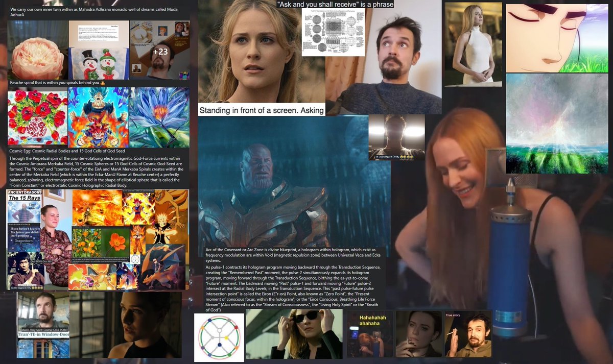Open the circular colored-dots diagram thumbnail

pos(219,338)
